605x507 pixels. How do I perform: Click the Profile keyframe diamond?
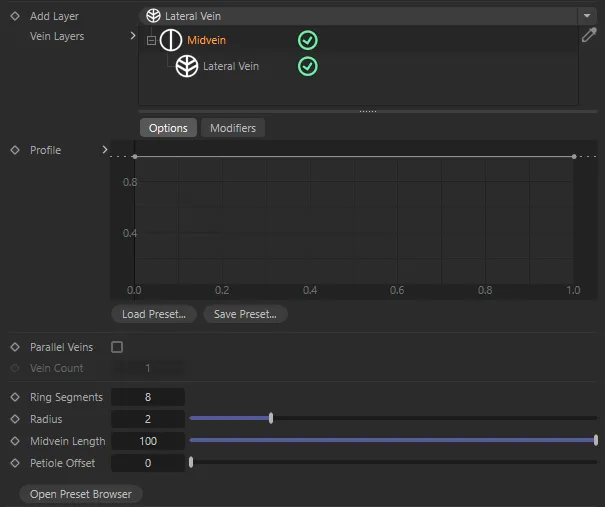click(x=15, y=150)
